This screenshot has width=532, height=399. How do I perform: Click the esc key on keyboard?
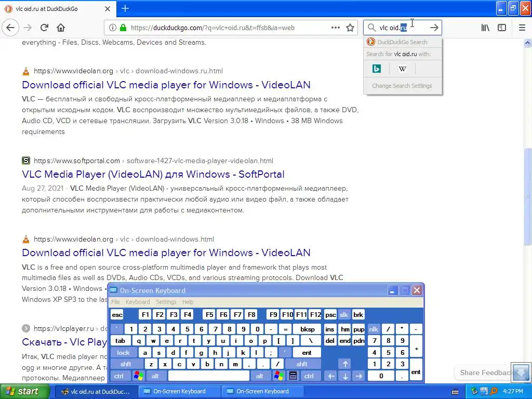coord(117,315)
